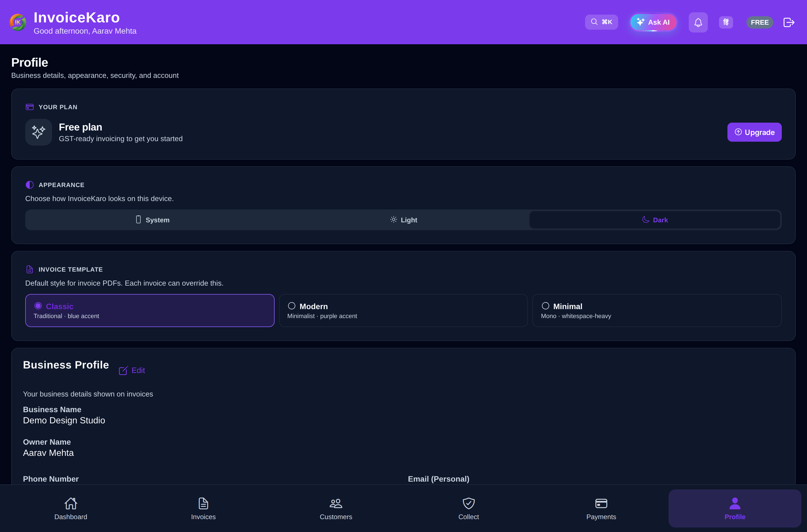Upgrade the plan
Image resolution: width=807 pixels, height=532 pixels.
pos(754,132)
